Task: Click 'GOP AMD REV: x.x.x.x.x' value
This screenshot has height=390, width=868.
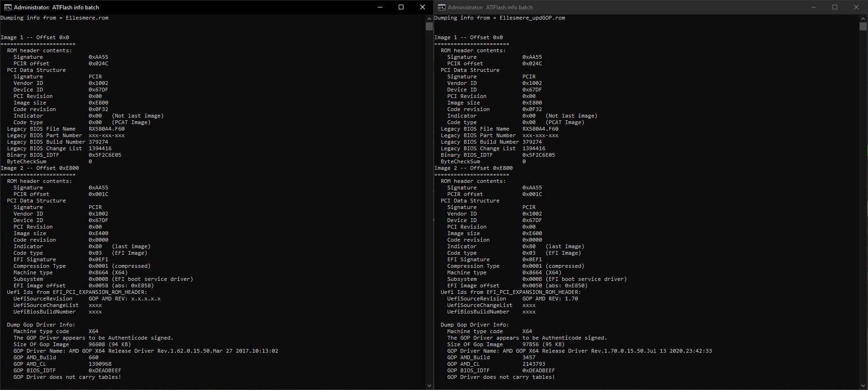Action: [x=125, y=299]
